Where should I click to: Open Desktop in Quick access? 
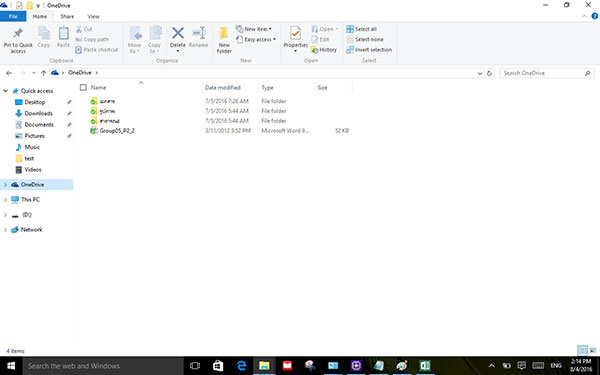coord(34,102)
